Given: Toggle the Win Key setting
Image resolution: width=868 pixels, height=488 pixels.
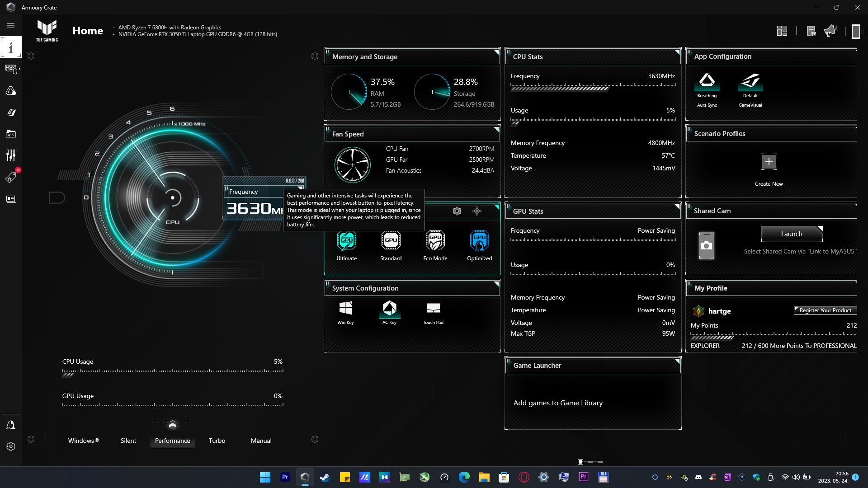Looking at the screenshot, I should tap(346, 313).
